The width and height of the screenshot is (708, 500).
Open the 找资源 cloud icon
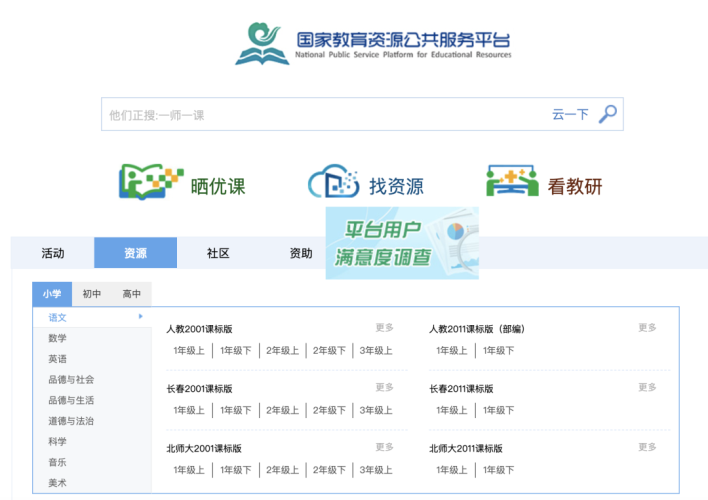(x=333, y=183)
